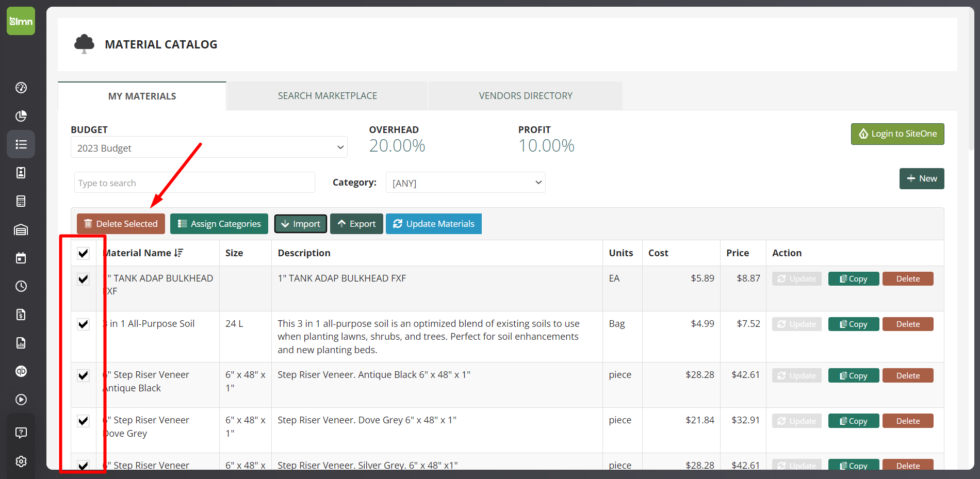Click the Type to search field
Screen dimensions: 980x479
click(194, 183)
